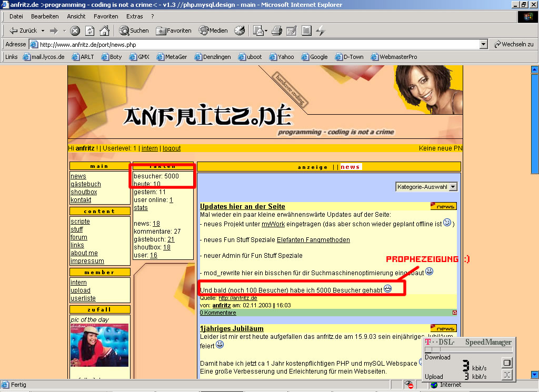Click the logout link
The image size is (539, 392).
coord(172,148)
